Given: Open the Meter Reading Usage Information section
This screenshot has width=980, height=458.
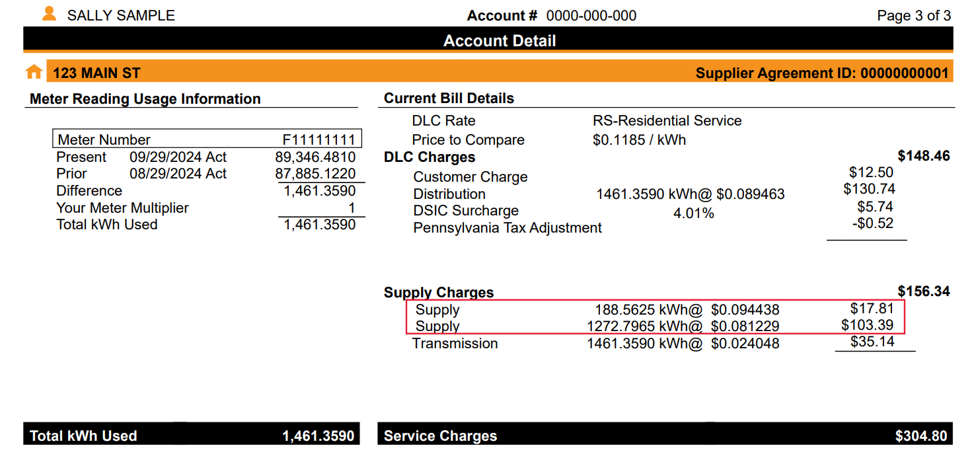Looking at the screenshot, I should tap(144, 98).
